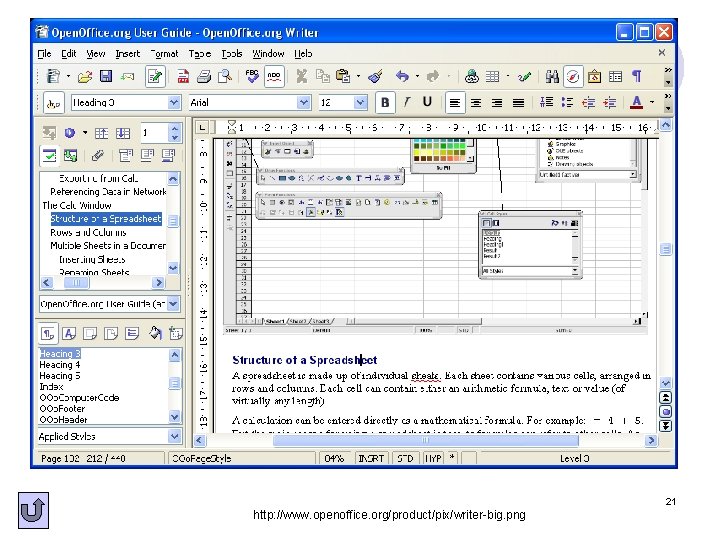Toggle numbering list icon
Screen dimensions: 720x540
tap(546, 102)
